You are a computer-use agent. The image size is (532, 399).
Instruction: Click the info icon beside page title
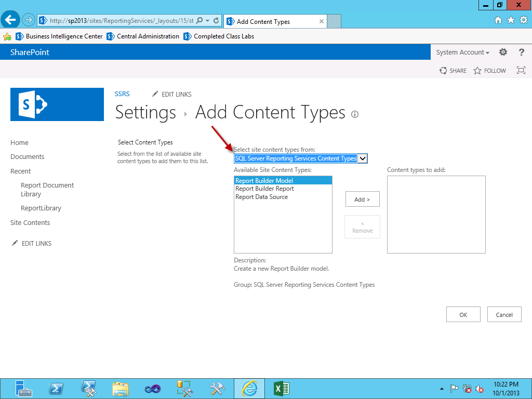point(354,114)
